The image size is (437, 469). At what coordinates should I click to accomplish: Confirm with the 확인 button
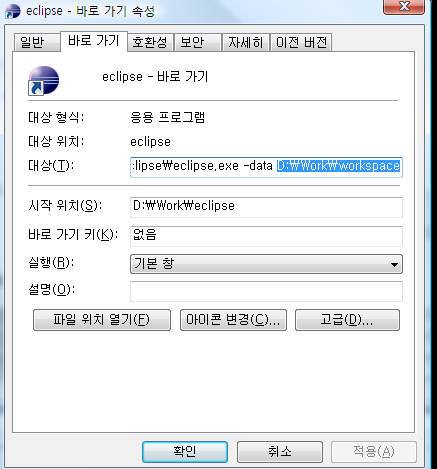point(185,452)
